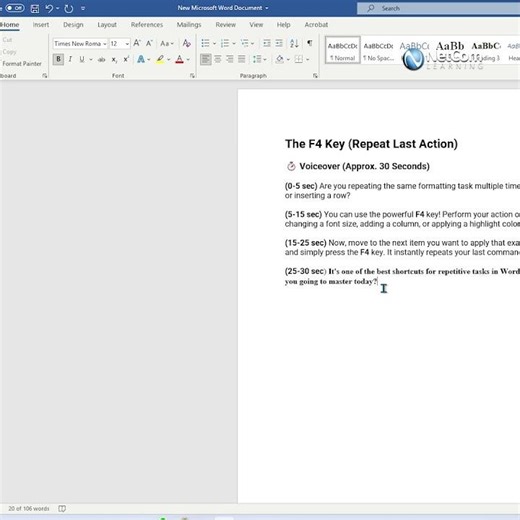Image resolution: width=520 pixels, height=520 pixels.
Task: Click the Save icon in title bar
Action: [35, 8]
